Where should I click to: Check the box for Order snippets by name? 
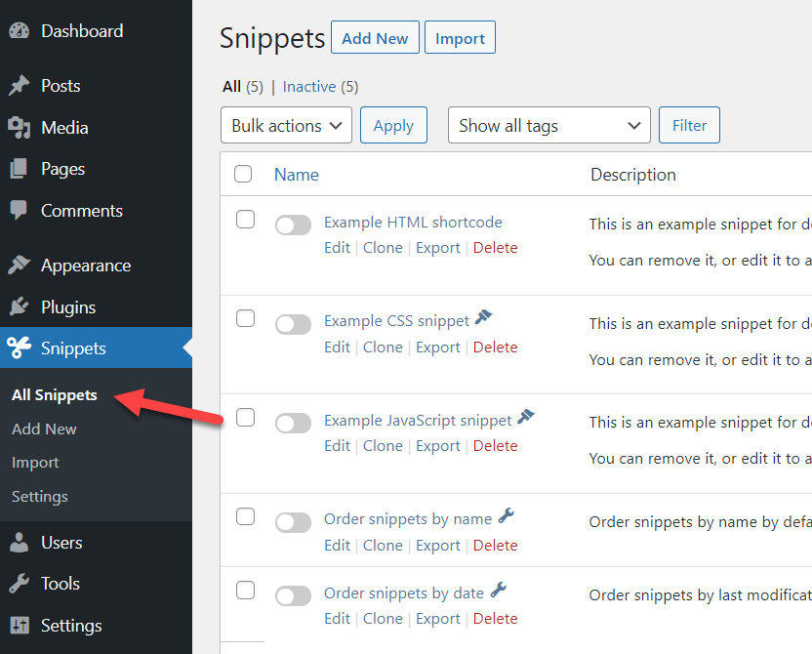coord(246,516)
